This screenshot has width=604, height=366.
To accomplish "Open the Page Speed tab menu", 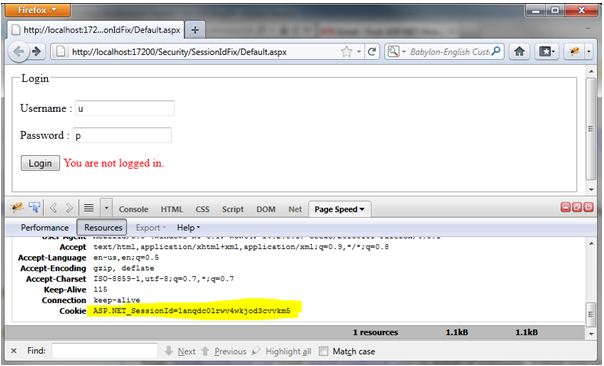I will (x=339, y=209).
